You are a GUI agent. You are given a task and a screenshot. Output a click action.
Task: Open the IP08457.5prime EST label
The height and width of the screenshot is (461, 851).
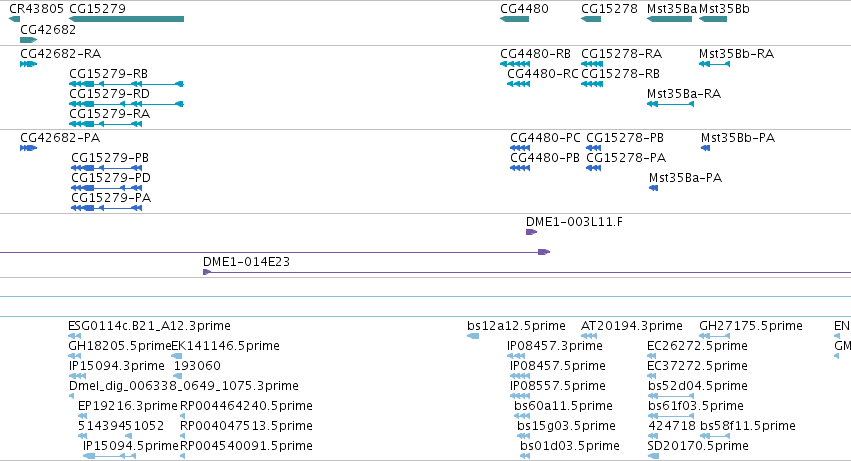pos(558,366)
